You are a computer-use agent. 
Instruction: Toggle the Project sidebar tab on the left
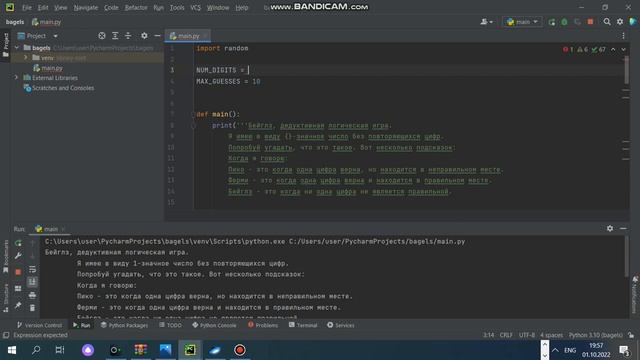pos(5,45)
